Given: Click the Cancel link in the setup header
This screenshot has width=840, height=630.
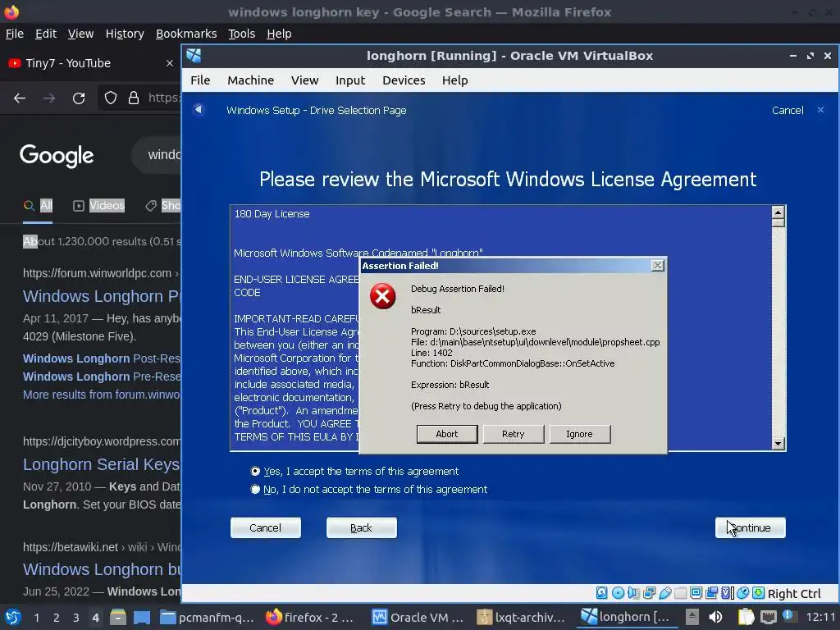Looking at the screenshot, I should [787, 111].
